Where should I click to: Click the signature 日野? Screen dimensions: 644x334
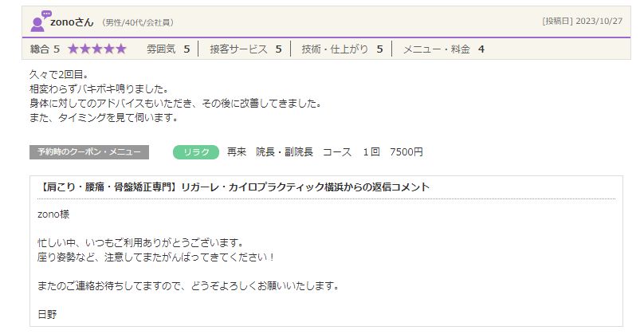pos(47,314)
